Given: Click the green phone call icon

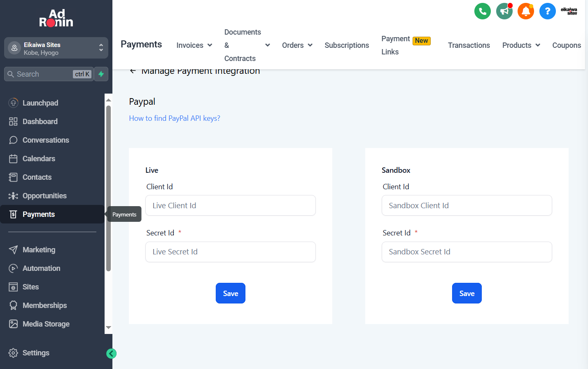Looking at the screenshot, I should point(483,11).
